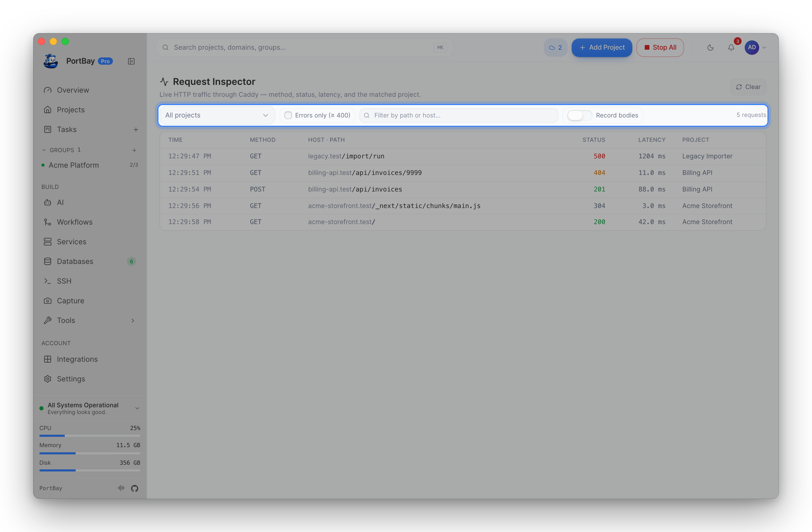The width and height of the screenshot is (812, 532).
Task: Click the Pro badge next to PortBay
Action: pos(105,61)
